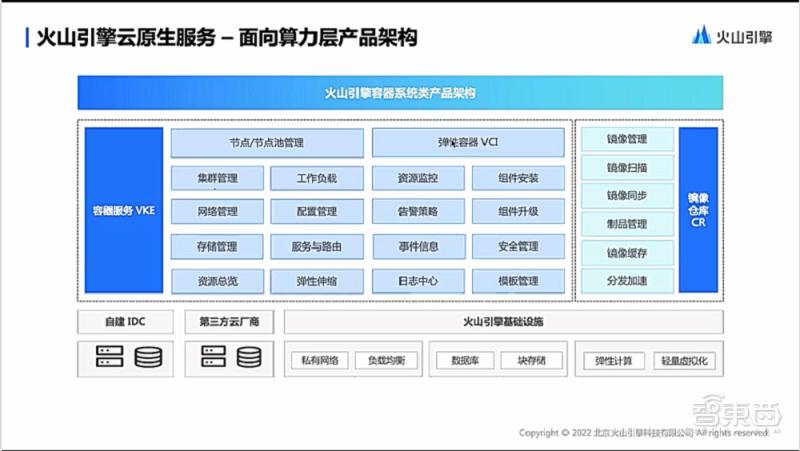Click the 第三方云厂商 database cylinder icon
The width and height of the screenshot is (800, 451).
click(x=249, y=357)
